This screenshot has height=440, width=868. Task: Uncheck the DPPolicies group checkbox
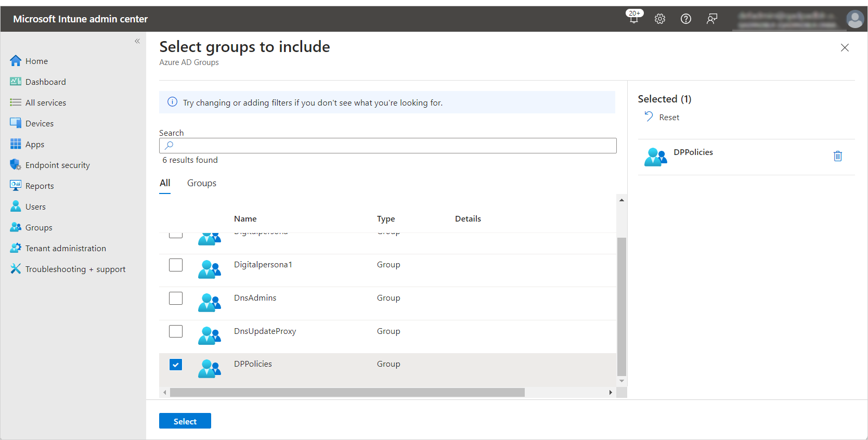[x=176, y=365]
